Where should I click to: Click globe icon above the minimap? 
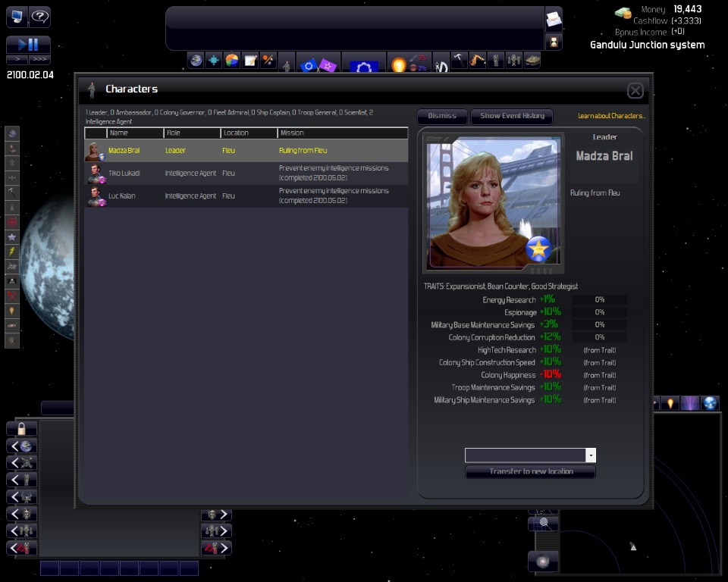pos(710,403)
